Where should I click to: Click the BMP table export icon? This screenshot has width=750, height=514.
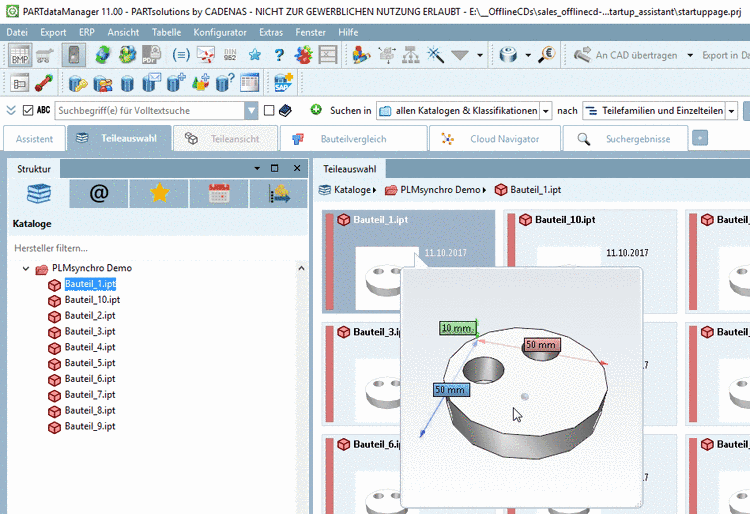tap(20, 55)
